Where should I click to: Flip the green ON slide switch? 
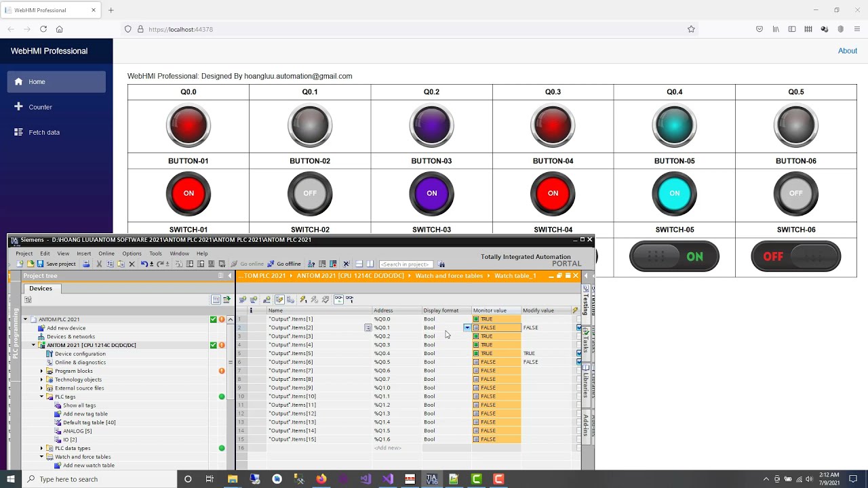pos(674,257)
